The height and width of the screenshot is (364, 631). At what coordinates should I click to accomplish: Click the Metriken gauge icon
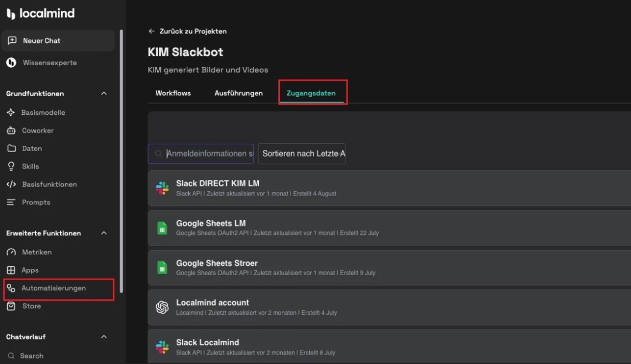(11, 252)
